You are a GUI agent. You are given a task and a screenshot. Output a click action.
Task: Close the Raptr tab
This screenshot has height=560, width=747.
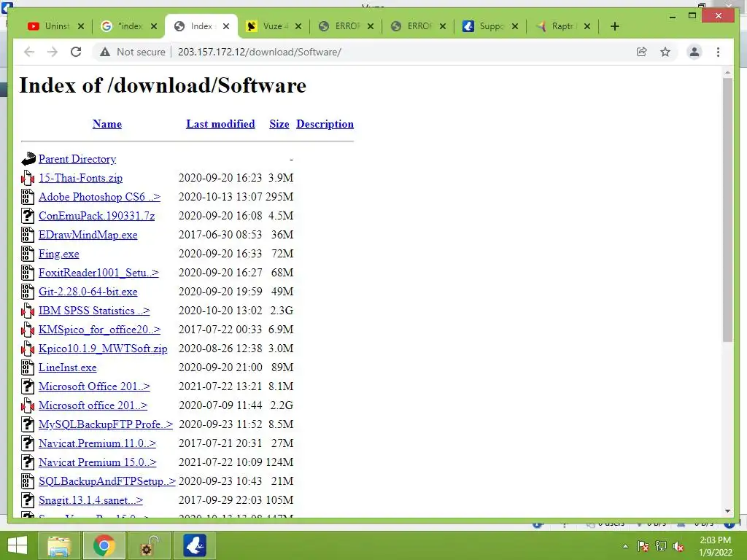[x=587, y=26]
